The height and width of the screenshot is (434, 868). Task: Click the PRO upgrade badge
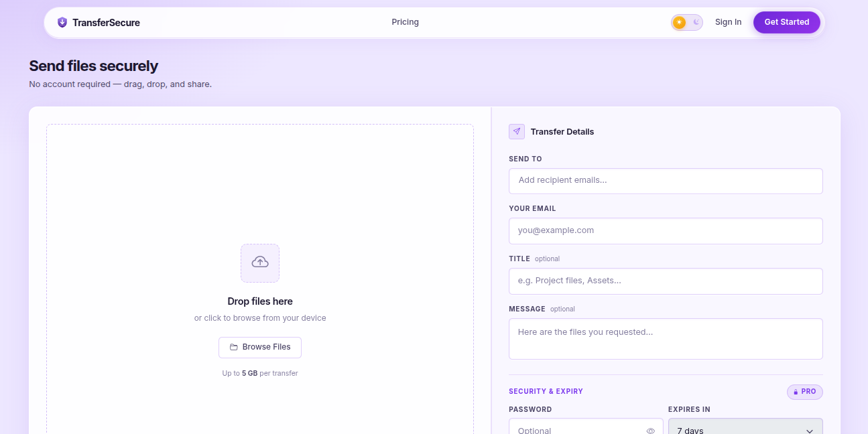point(804,392)
